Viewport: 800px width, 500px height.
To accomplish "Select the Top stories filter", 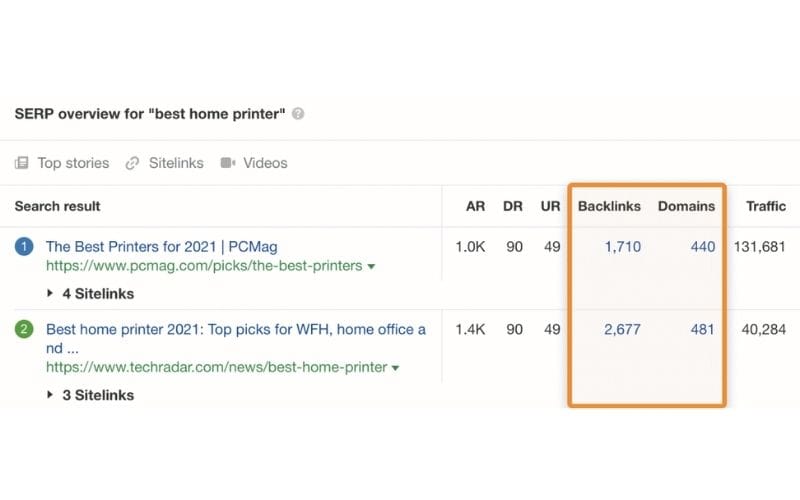I will coord(73,163).
